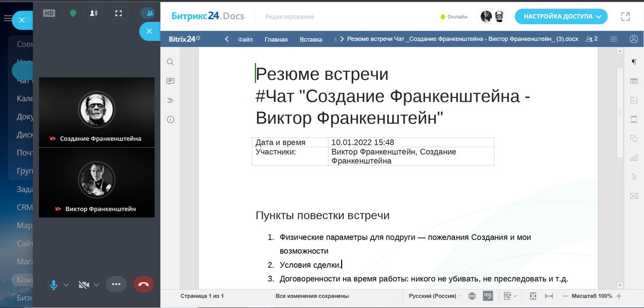Screen dimensions: 644x308
Task: Open the document info icon
Action: tap(170, 120)
